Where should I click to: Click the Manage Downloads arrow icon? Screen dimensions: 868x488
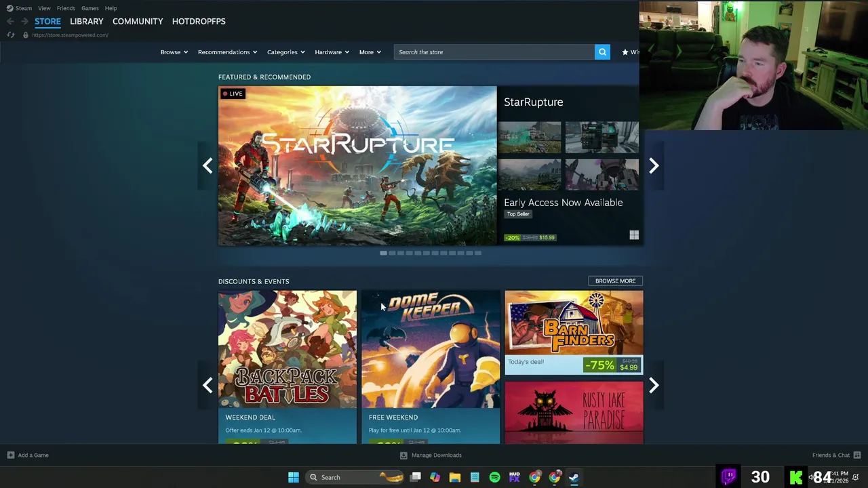pyautogui.click(x=403, y=455)
